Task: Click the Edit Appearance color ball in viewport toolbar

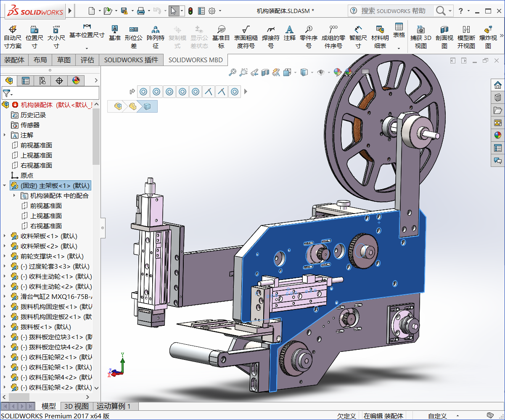Action: pyautogui.click(x=338, y=72)
